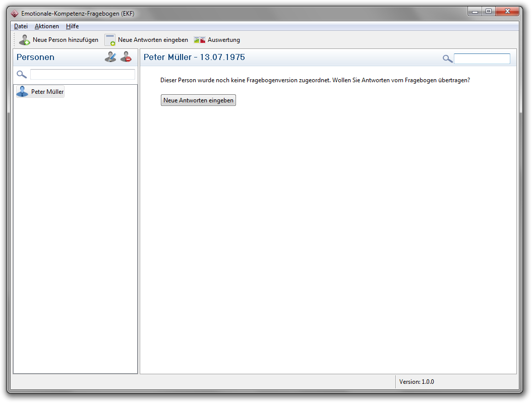Open the Aktionen menu
This screenshot has height=403, width=532.
[47, 26]
